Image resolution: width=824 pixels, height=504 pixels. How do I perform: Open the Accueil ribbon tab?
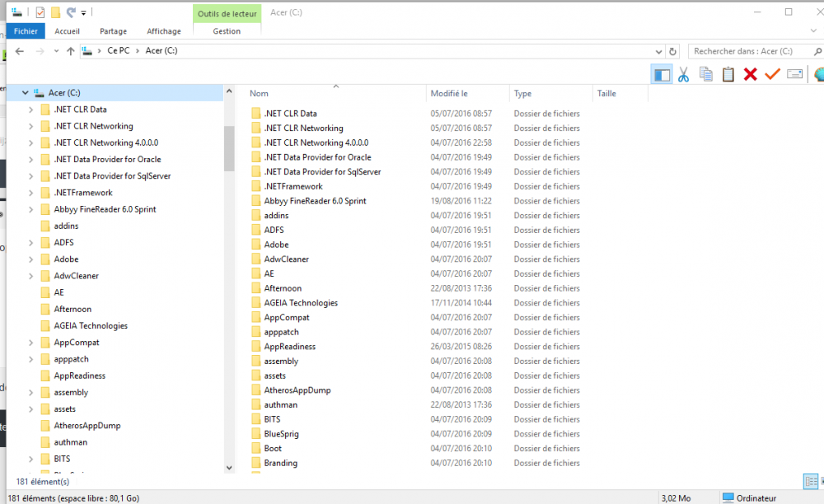(68, 31)
